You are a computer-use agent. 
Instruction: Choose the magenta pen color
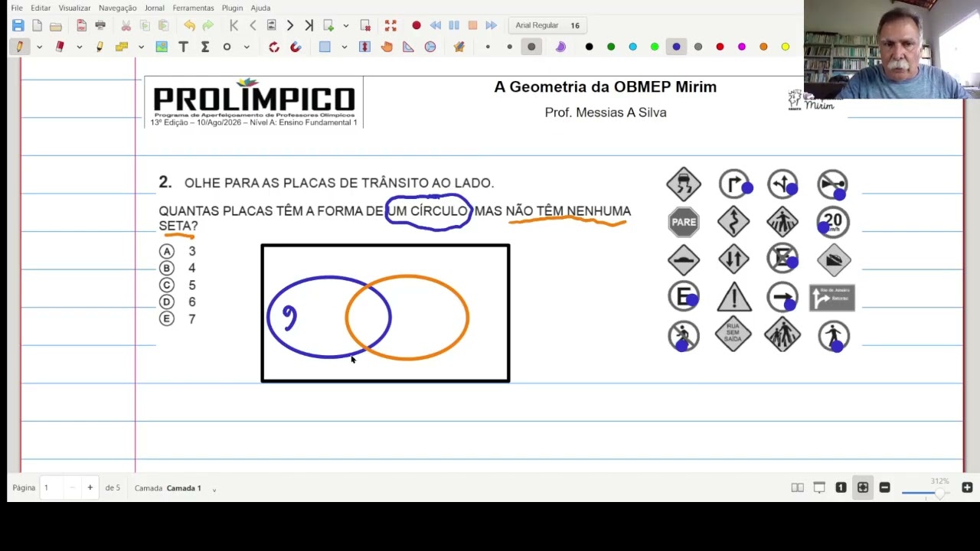click(x=742, y=47)
